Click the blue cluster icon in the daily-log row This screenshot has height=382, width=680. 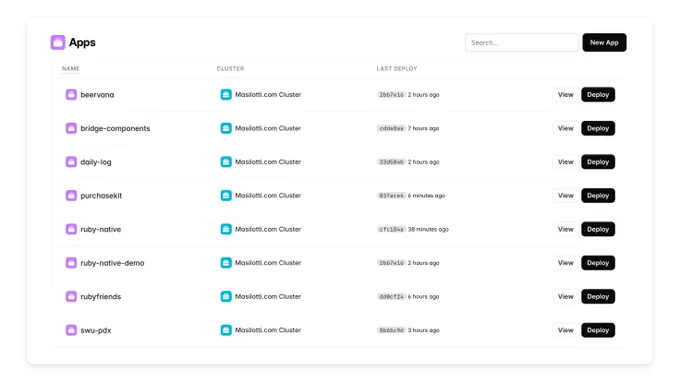(226, 162)
